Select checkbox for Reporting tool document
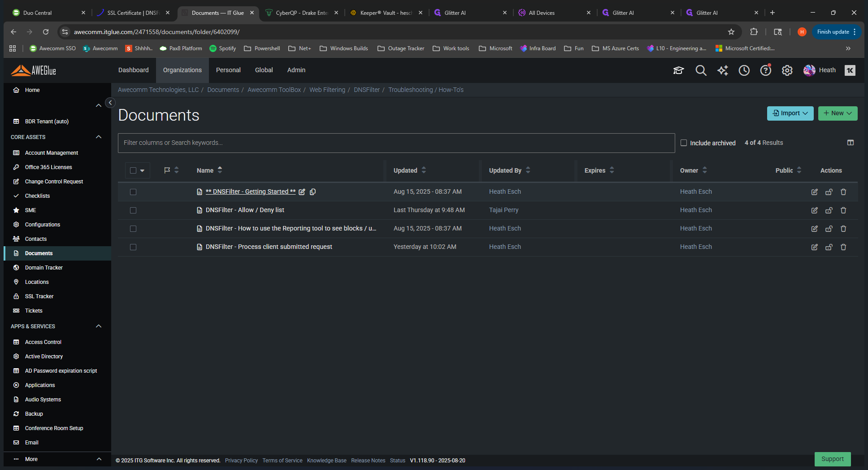The width and height of the screenshot is (868, 470). [x=133, y=229]
